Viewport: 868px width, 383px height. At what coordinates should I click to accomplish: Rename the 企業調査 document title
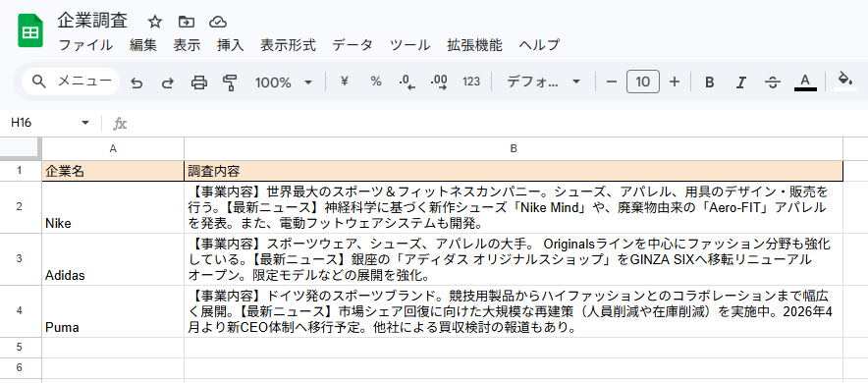point(92,22)
